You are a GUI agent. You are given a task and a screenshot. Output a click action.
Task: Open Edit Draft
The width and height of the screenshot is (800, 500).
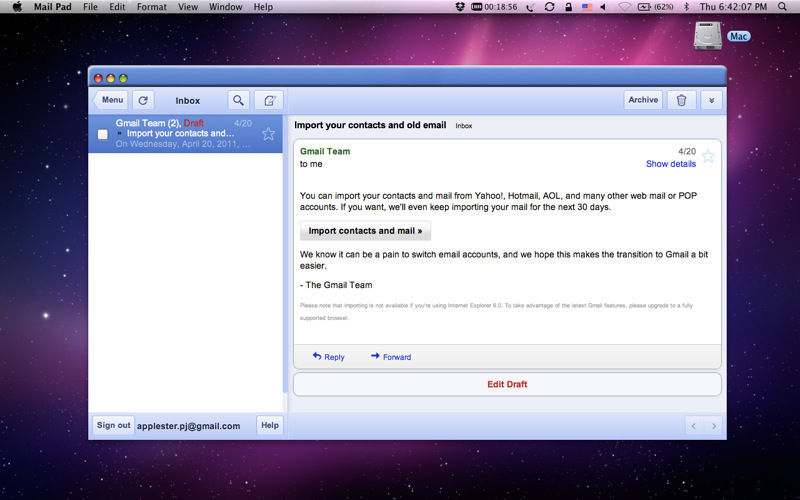[x=507, y=384]
